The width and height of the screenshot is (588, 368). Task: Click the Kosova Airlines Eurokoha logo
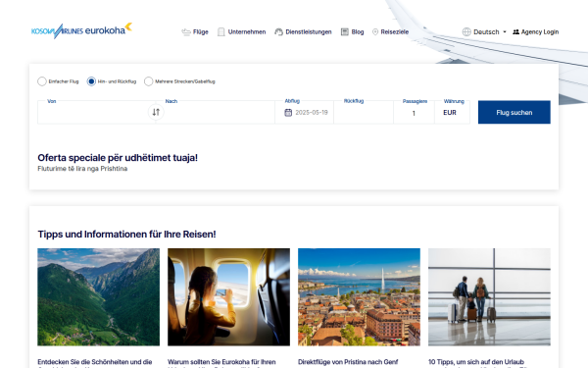(81, 30)
